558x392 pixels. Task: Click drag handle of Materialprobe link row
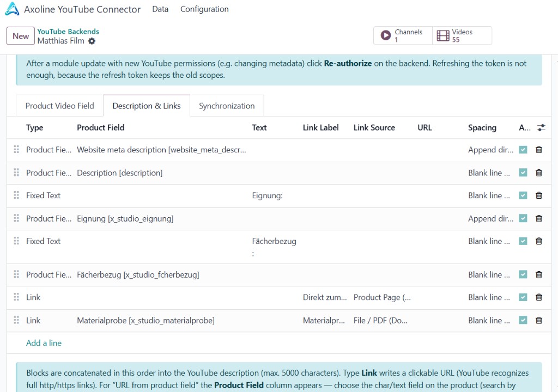tap(16, 320)
